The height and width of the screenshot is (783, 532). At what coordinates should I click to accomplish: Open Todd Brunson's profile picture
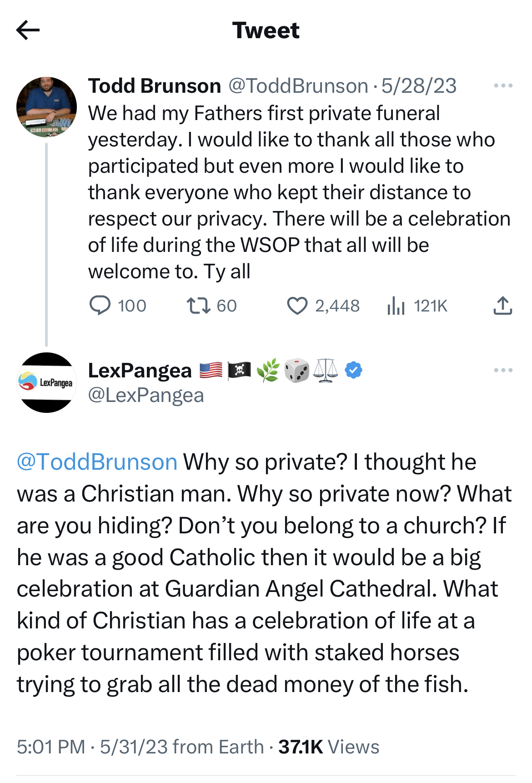[46, 107]
